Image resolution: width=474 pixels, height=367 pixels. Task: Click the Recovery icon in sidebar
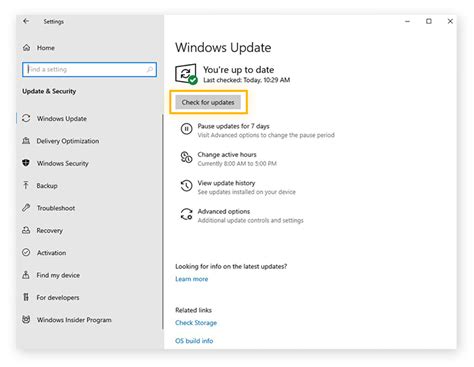click(26, 230)
